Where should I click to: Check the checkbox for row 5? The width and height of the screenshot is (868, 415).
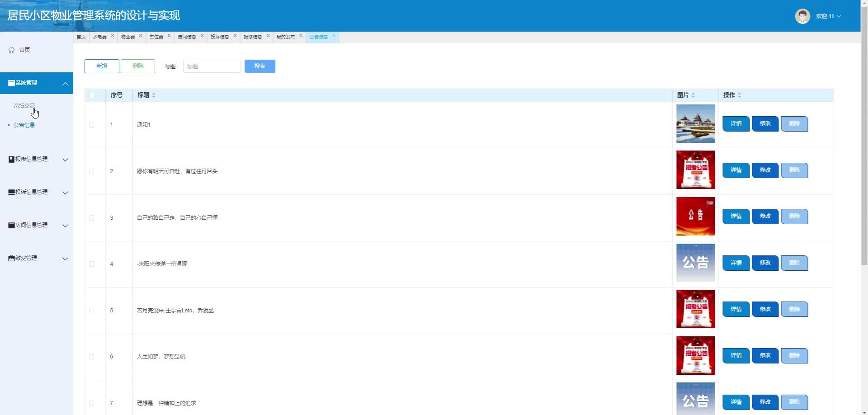tap(92, 311)
